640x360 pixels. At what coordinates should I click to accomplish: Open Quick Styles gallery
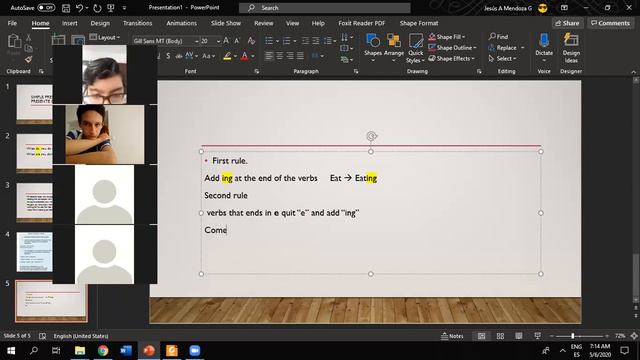[x=416, y=48]
